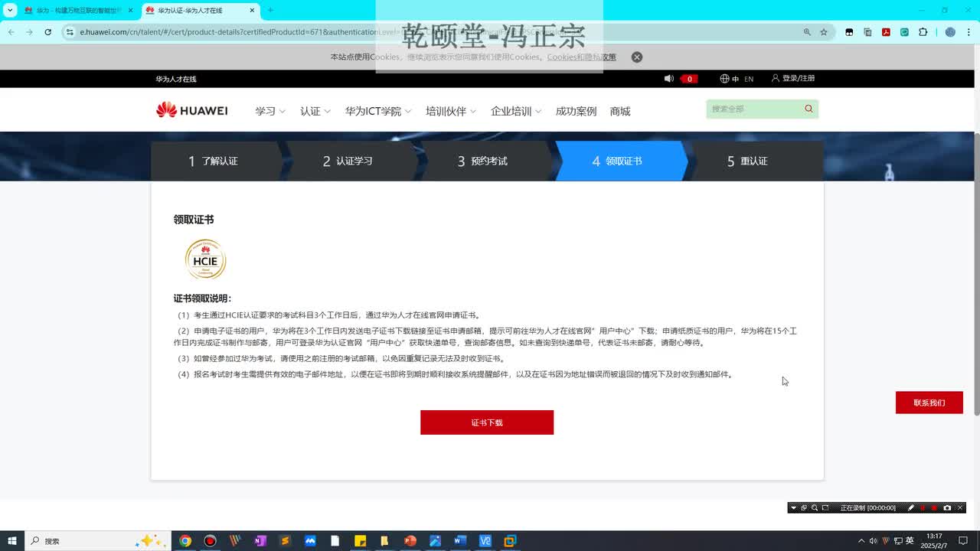
Task: Select step 1 了解认证 tab
Action: point(214,161)
